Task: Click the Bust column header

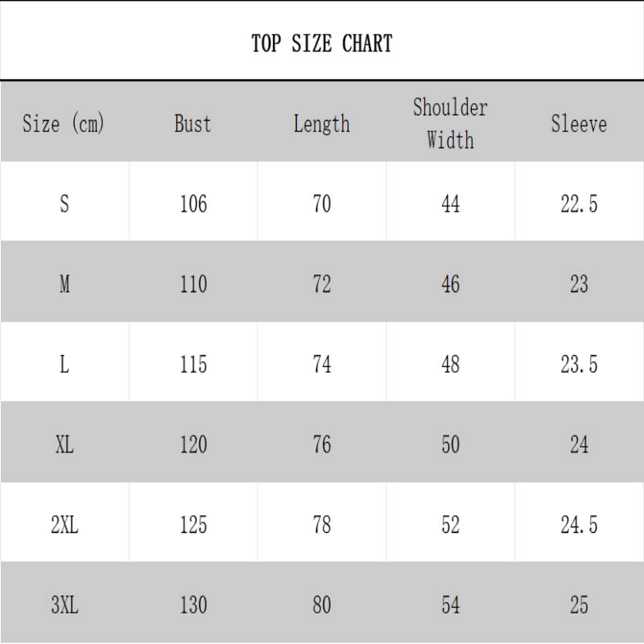Action: 193,124
